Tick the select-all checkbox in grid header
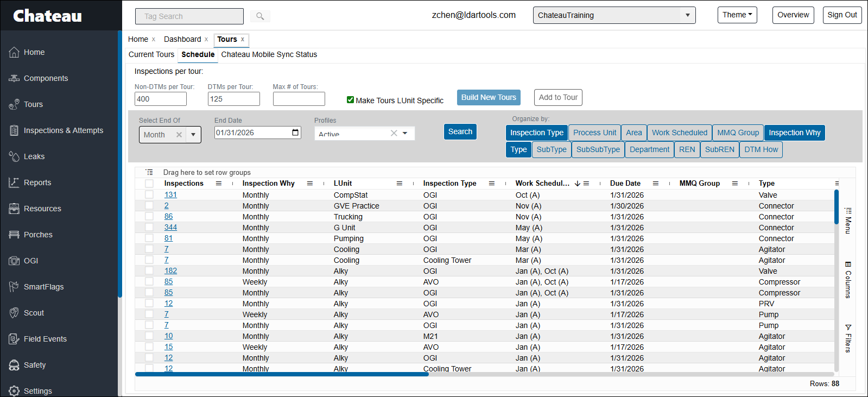 pos(149,184)
